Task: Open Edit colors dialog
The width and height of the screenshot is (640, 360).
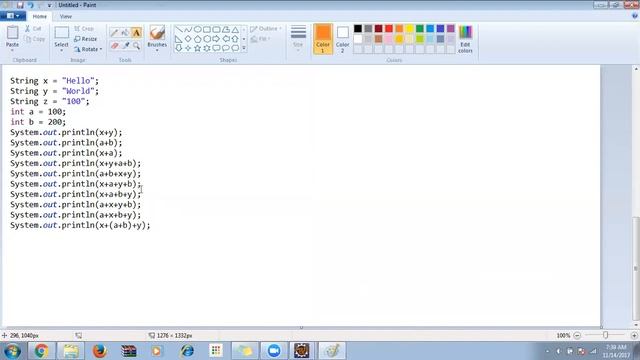Action: (465, 39)
